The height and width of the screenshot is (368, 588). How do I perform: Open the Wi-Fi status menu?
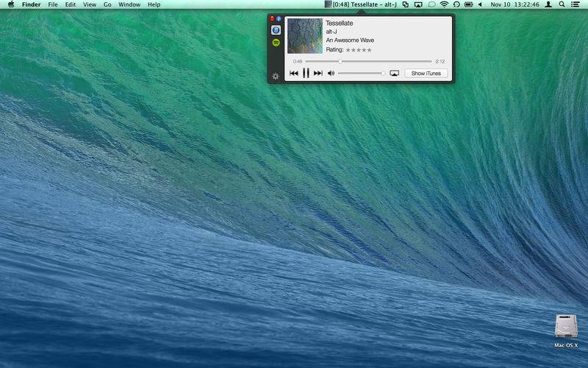[444, 4]
